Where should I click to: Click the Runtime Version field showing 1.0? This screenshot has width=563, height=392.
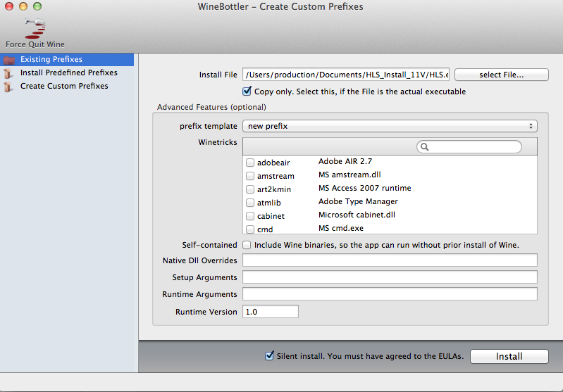pyautogui.click(x=271, y=311)
